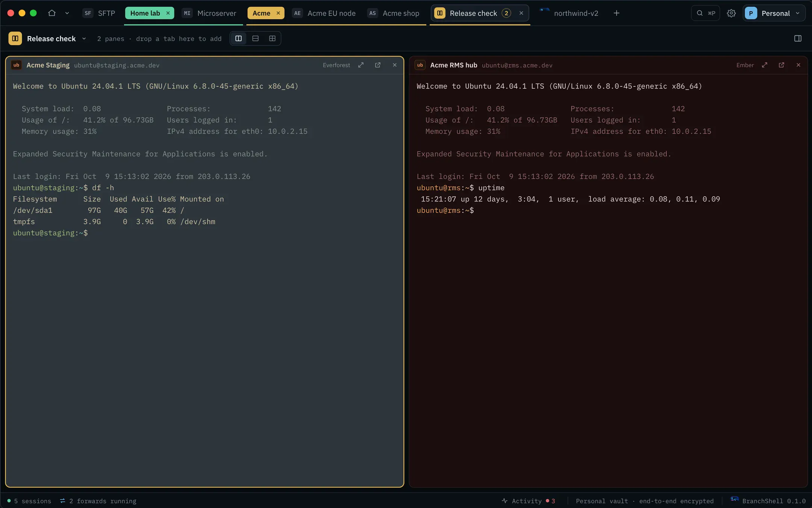The height and width of the screenshot is (508, 812).
Task: Pop out Acme Staging pane to new window
Action: click(x=378, y=65)
